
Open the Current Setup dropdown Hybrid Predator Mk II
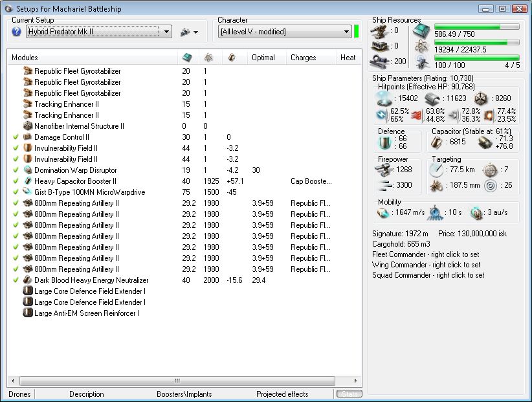(99, 32)
